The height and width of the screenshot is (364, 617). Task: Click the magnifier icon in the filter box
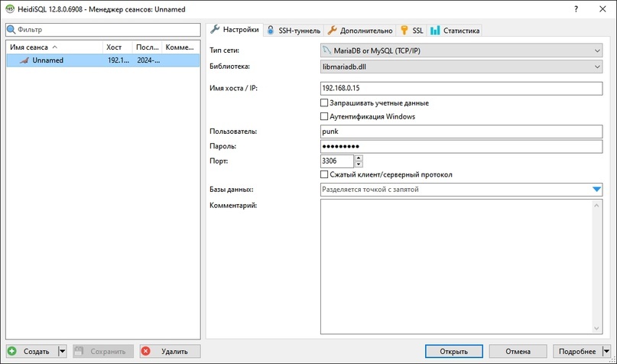[11, 30]
